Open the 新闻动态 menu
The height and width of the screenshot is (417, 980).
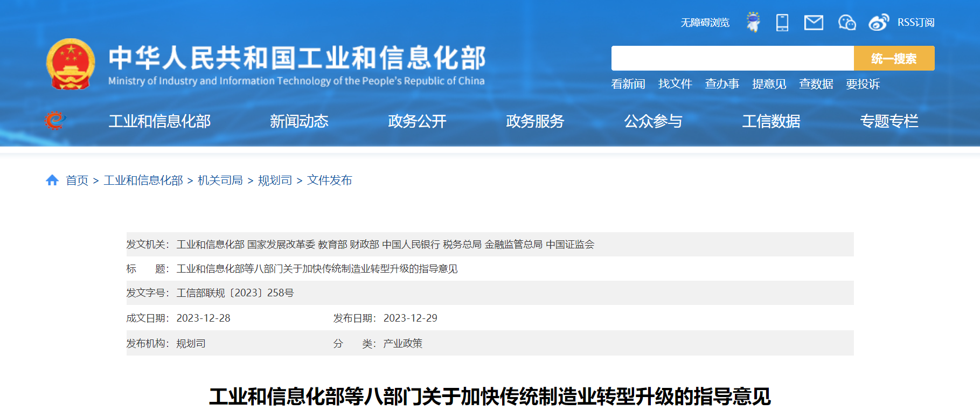point(299,121)
